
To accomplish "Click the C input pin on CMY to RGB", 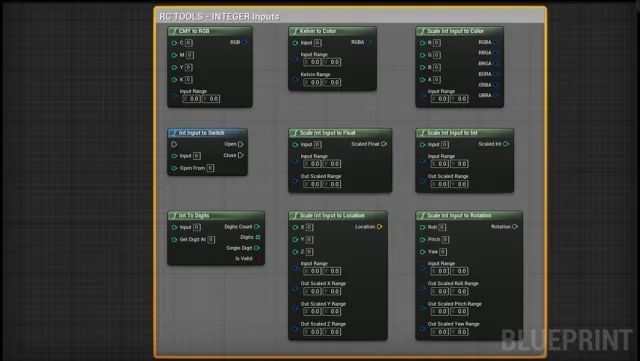I will (x=174, y=43).
